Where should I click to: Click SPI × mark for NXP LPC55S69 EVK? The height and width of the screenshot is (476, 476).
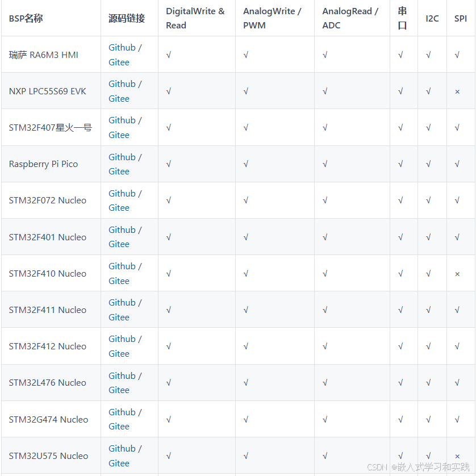[457, 91]
